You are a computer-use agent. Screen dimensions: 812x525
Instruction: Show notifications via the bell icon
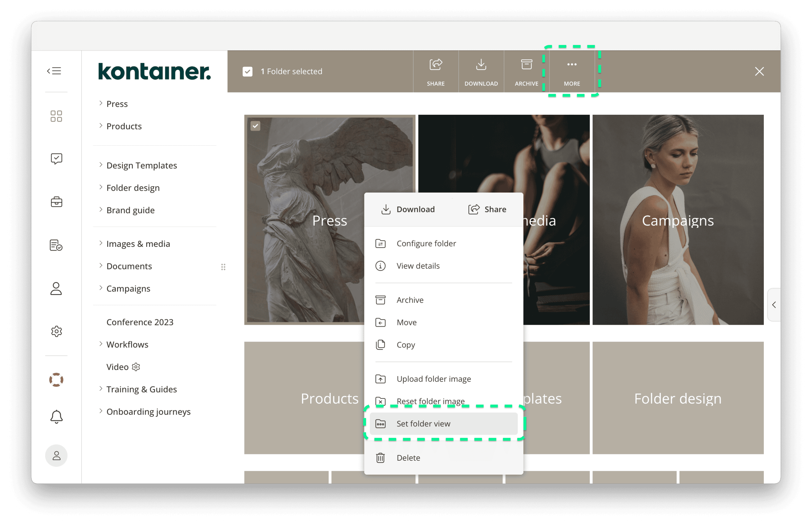(x=56, y=416)
